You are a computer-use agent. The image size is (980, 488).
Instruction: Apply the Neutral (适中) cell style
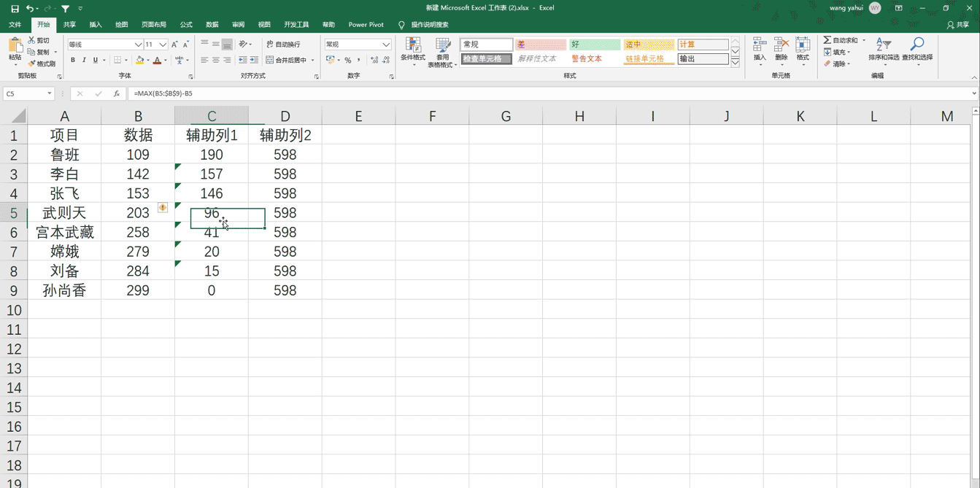point(649,44)
